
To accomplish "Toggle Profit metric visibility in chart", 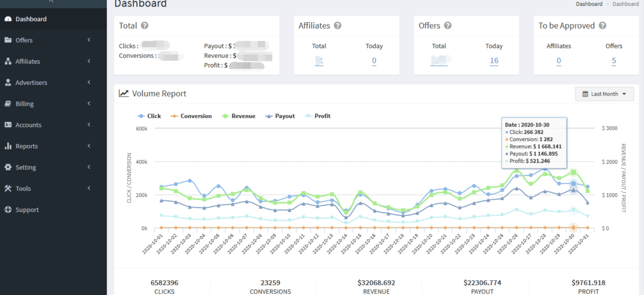I will (x=323, y=116).
